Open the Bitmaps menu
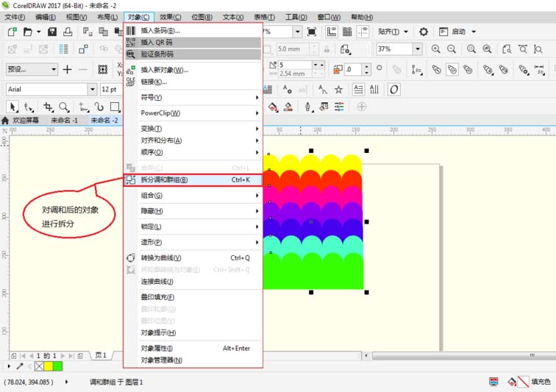Viewport: 556px width, 392px height. [x=202, y=17]
